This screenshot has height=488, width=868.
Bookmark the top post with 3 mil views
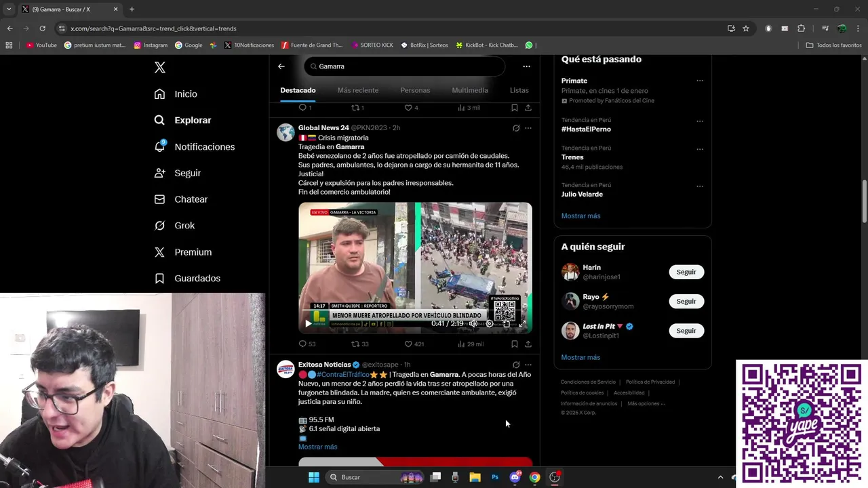[515, 108]
